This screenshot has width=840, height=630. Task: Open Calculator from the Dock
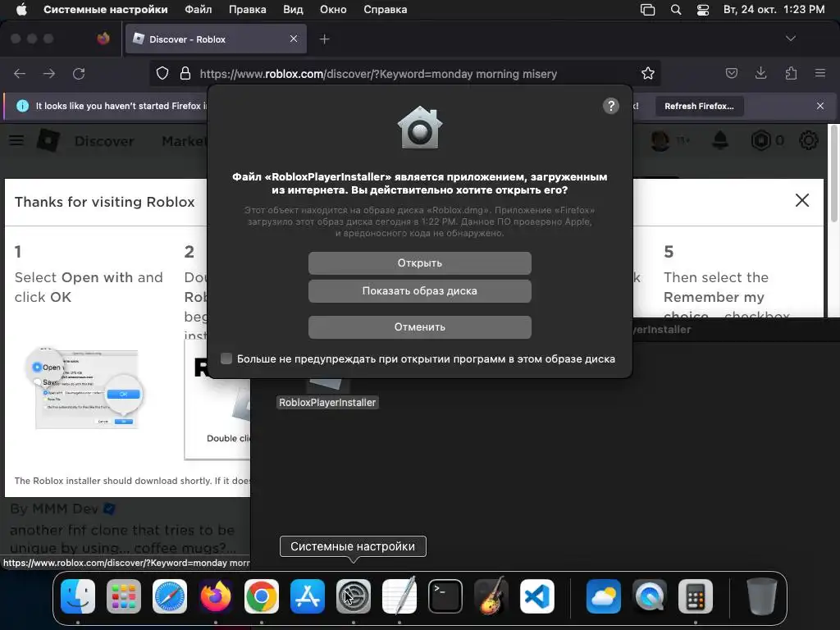point(696,596)
